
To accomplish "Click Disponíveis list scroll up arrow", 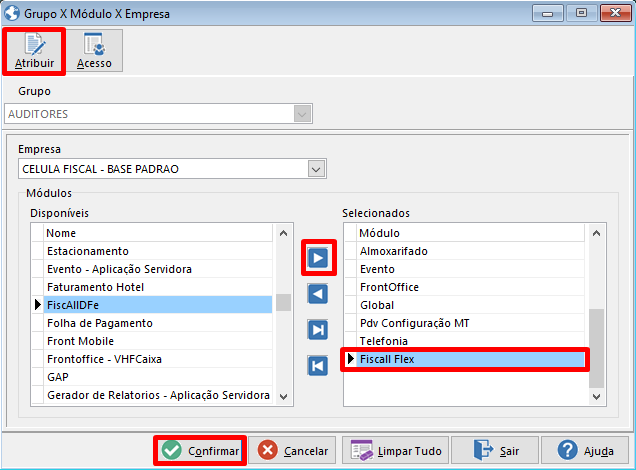I will (284, 233).
